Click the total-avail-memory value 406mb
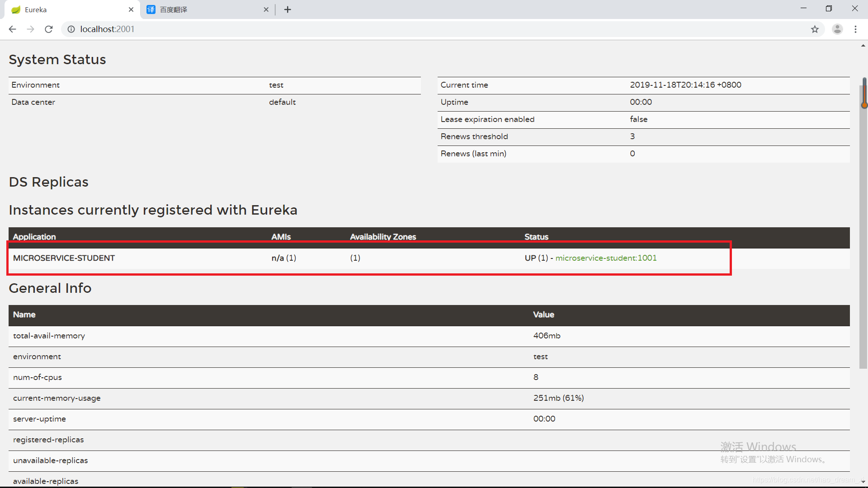The width and height of the screenshot is (868, 488). (547, 336)
